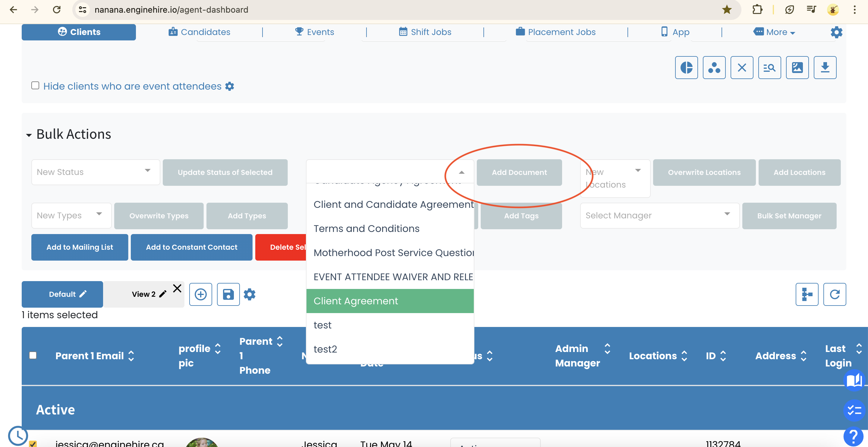Open the Shift Jobs tab
Image resolution: width=868 pixels, height=447 pixels.
click(x=425, y=32)
